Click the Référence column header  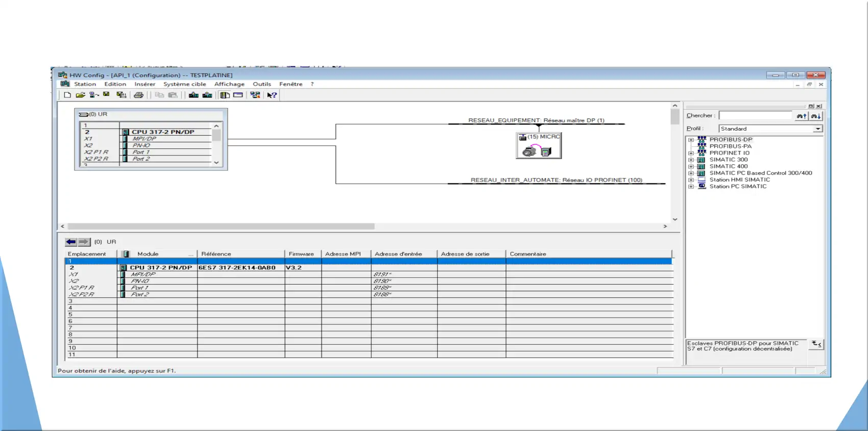coord(241,254)
